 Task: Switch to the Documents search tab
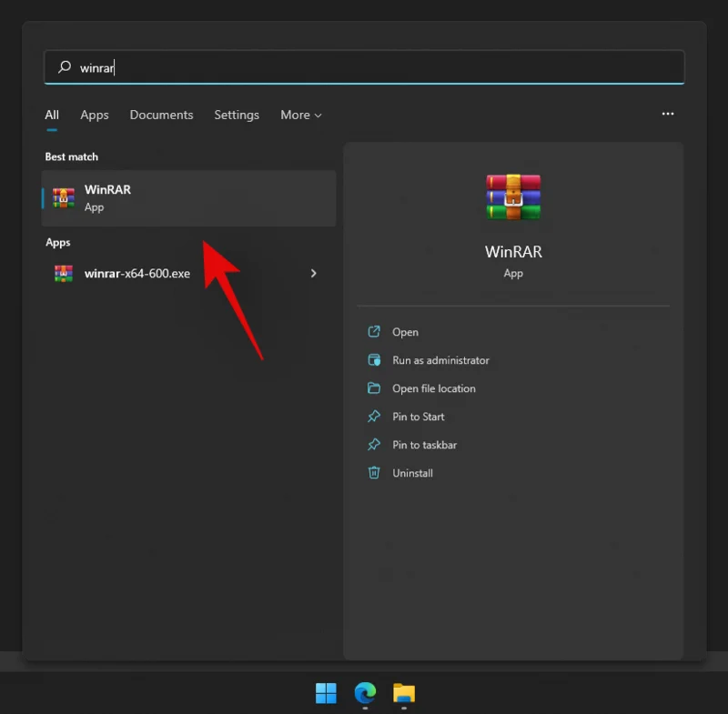[161, 115]
